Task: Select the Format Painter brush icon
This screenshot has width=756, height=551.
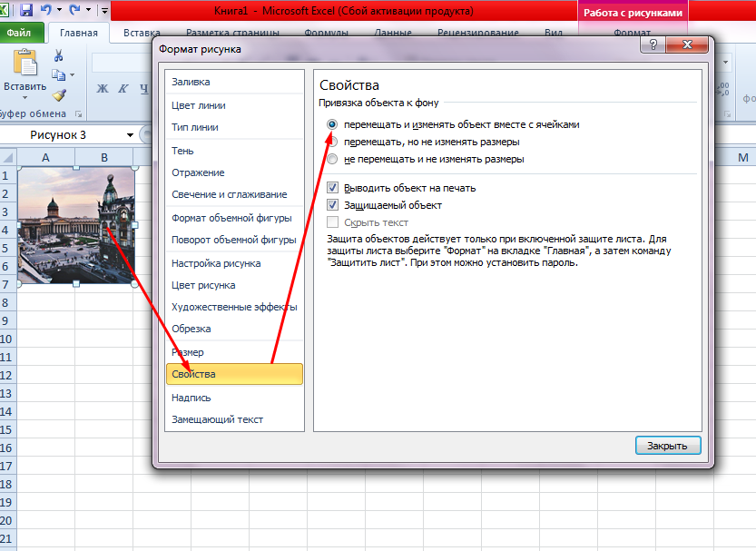Action: point(59,94)
